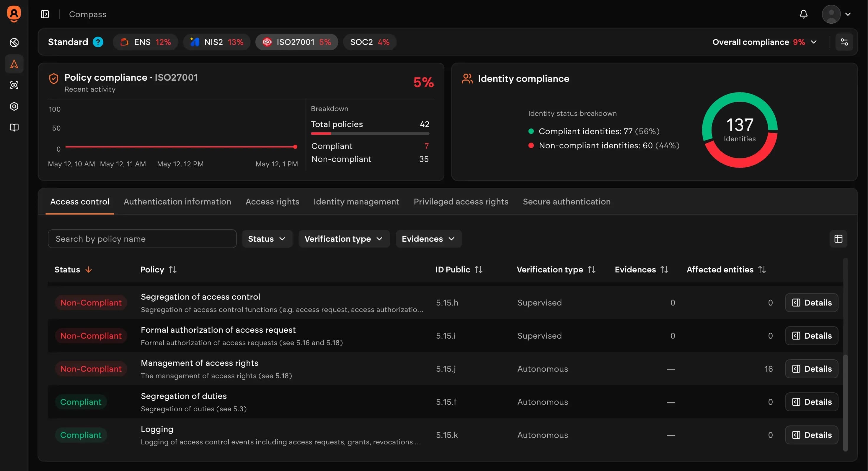Open the Verification type filter dropdown
The image size is (868, 471).
coord(344,239)
